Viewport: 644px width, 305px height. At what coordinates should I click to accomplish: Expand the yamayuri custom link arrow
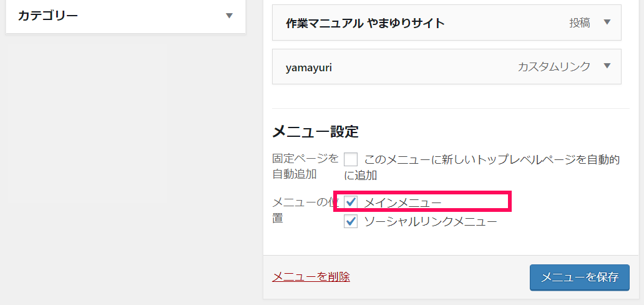click(x=607, y=66)
